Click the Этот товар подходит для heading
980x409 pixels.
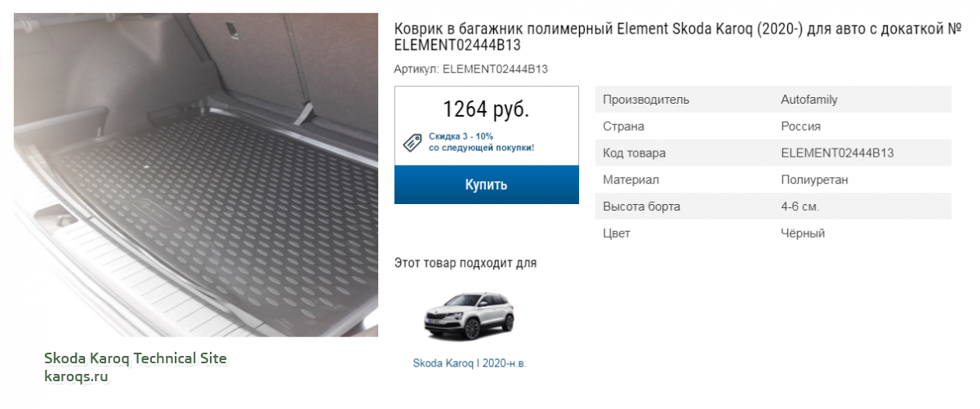click(465, 263)
